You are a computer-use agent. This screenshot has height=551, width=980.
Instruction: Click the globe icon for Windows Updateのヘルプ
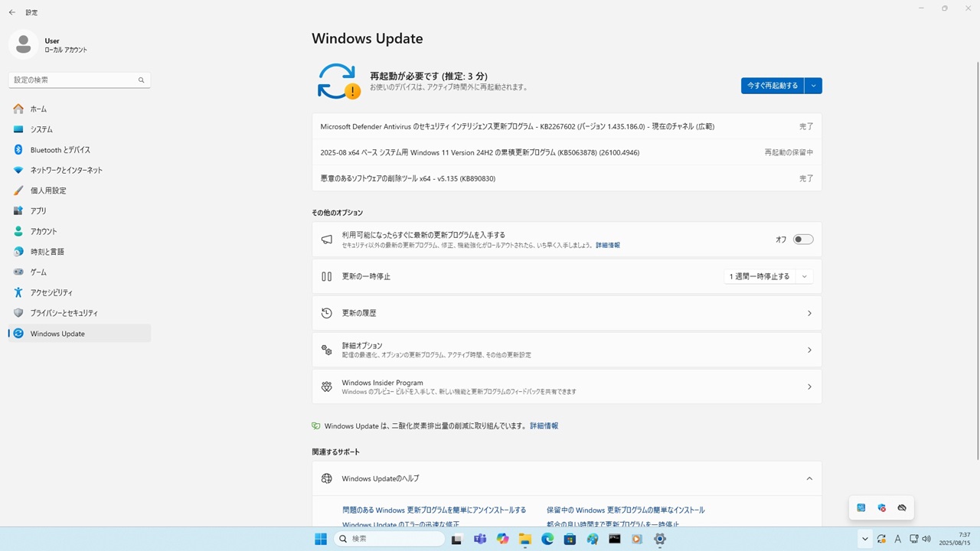327,478
